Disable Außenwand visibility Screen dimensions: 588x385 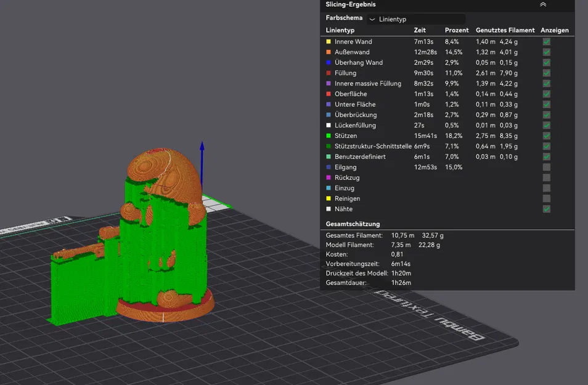point(546,52)
